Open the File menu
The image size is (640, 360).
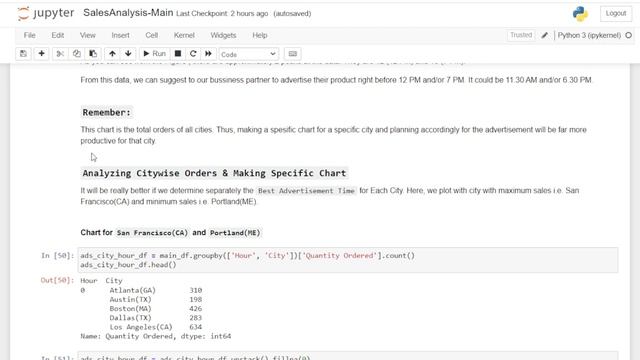click(29, 36)
